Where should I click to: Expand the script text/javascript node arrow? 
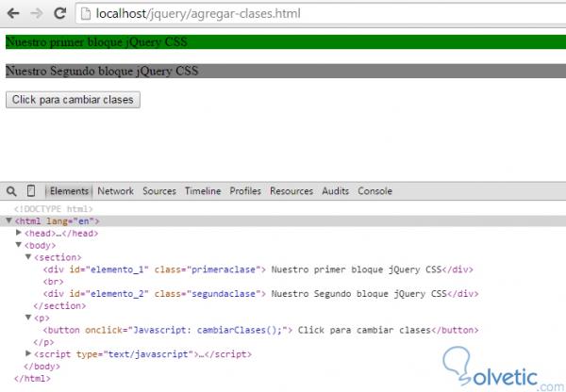pos(28,353)
